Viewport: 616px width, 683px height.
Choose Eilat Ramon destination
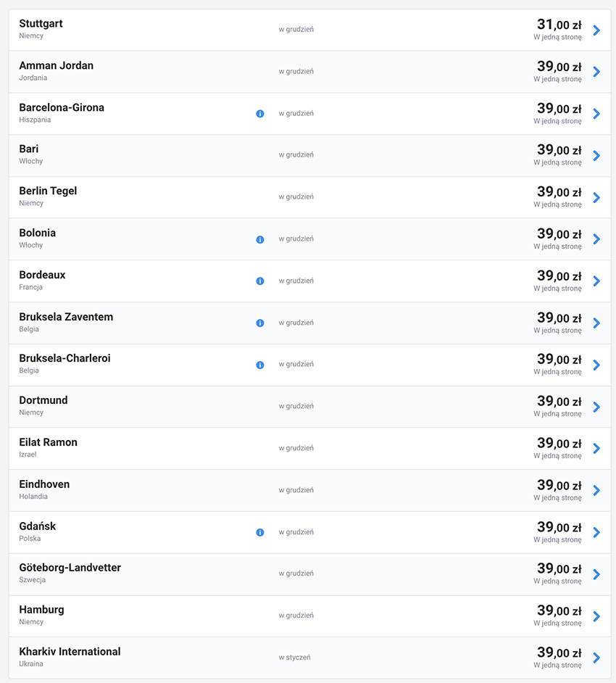(49, 442)
